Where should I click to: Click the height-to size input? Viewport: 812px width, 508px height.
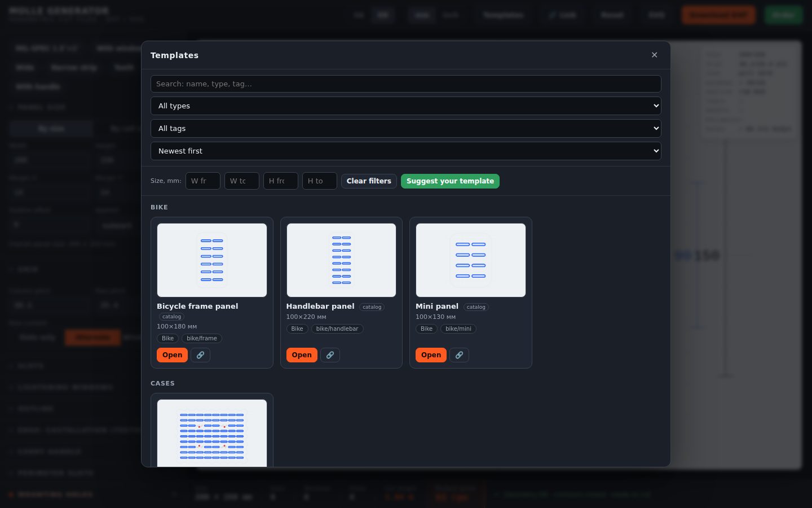click(x=320, y=181)
